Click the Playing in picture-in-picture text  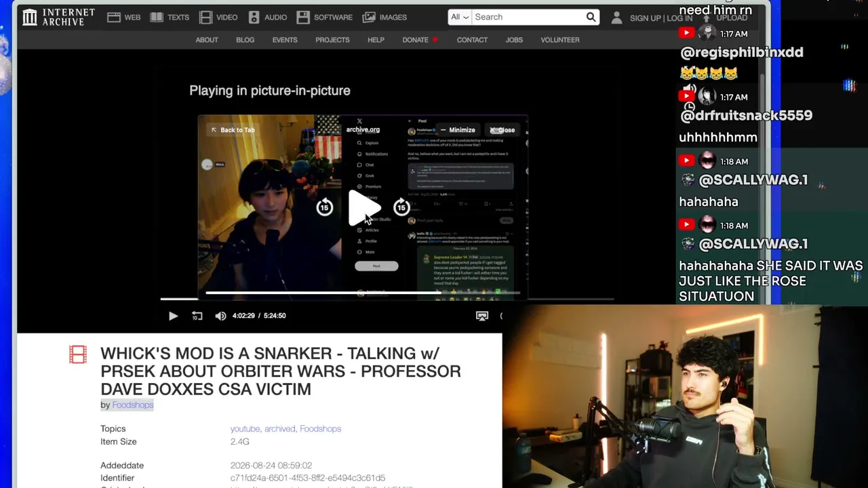(270, 91)
